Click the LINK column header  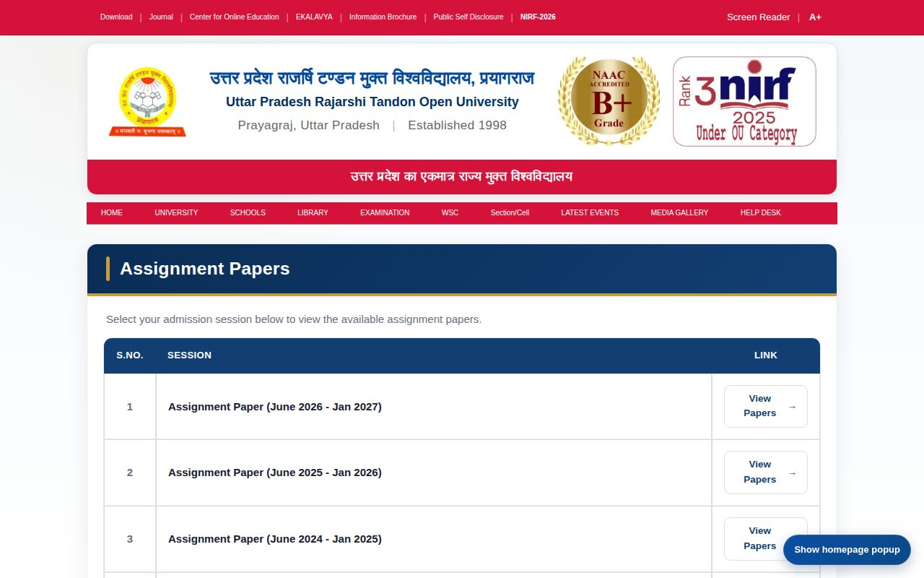point(766,355)
